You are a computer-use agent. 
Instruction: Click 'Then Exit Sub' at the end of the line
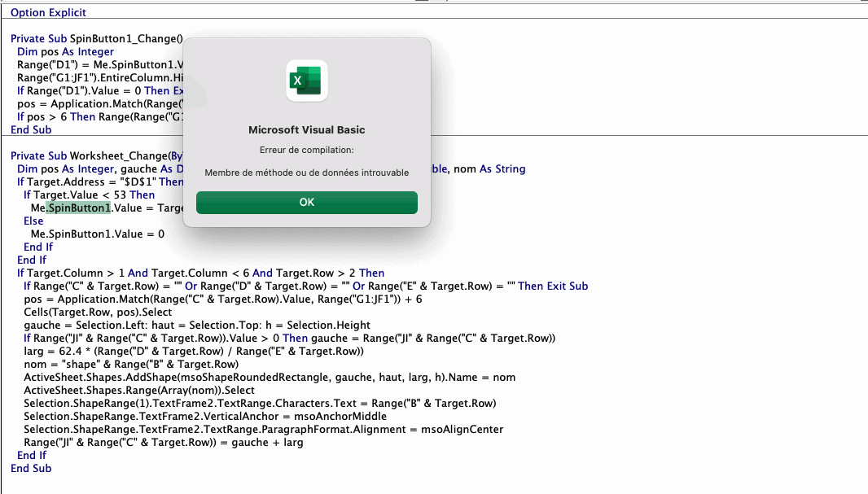click(x=553, y=286)
